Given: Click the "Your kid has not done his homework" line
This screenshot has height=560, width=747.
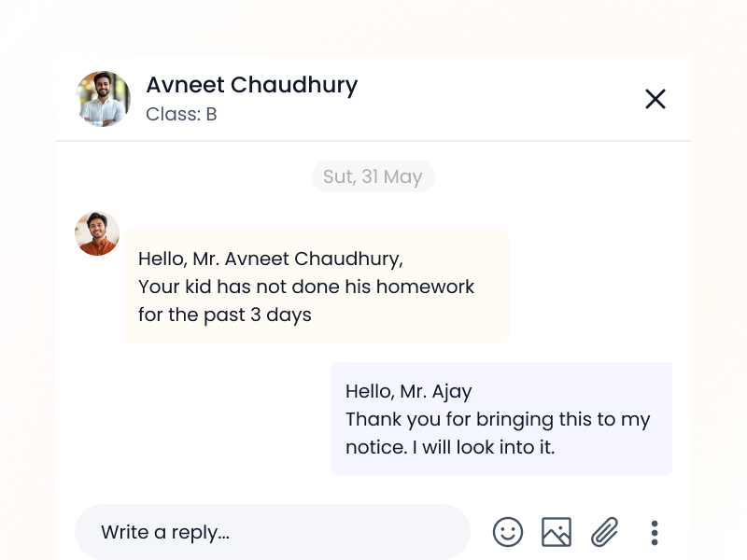Looking at the screenshot, I should 306,287.
